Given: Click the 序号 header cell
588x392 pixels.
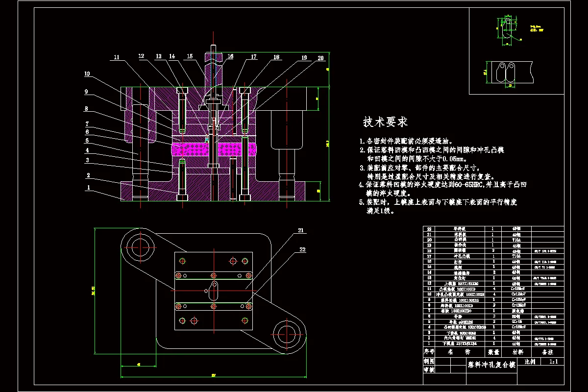Looking at the screenshot, I should coord(429,351).
